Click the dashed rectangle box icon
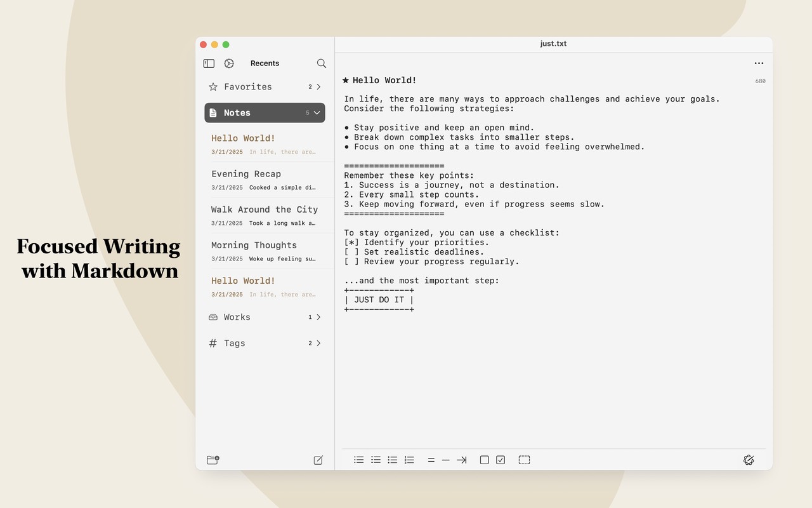The width and height of the screenshot is (812, 508). click(x=525, y=460)
